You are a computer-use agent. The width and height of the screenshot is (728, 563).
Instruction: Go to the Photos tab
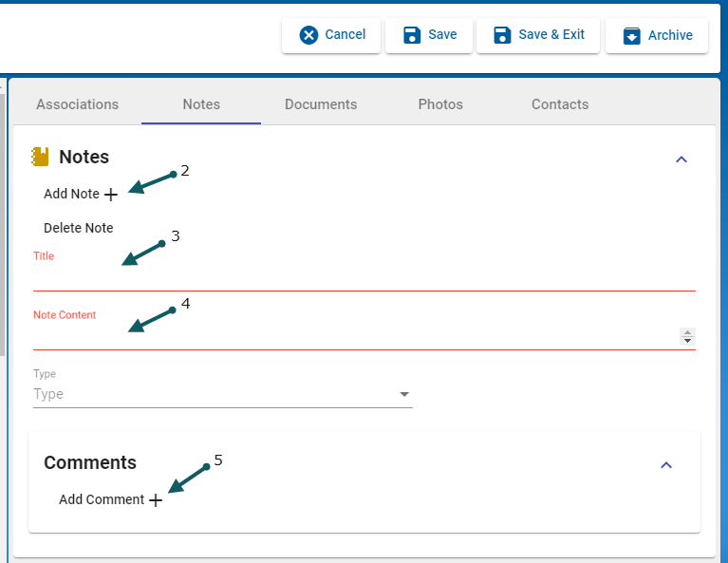pos(440,104)
